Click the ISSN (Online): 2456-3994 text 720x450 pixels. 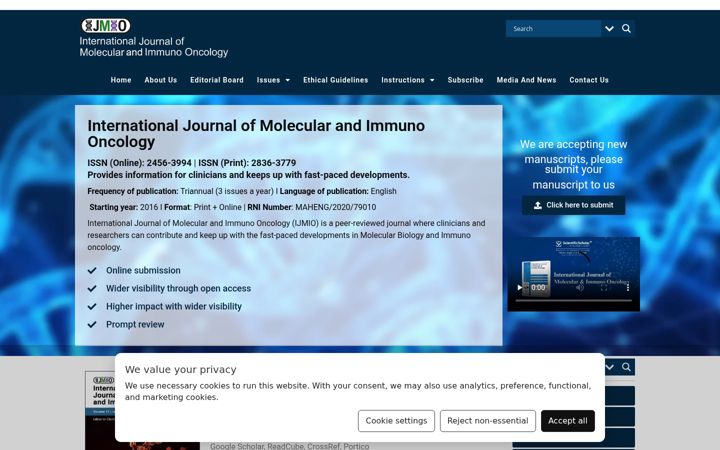click(140, 163)
